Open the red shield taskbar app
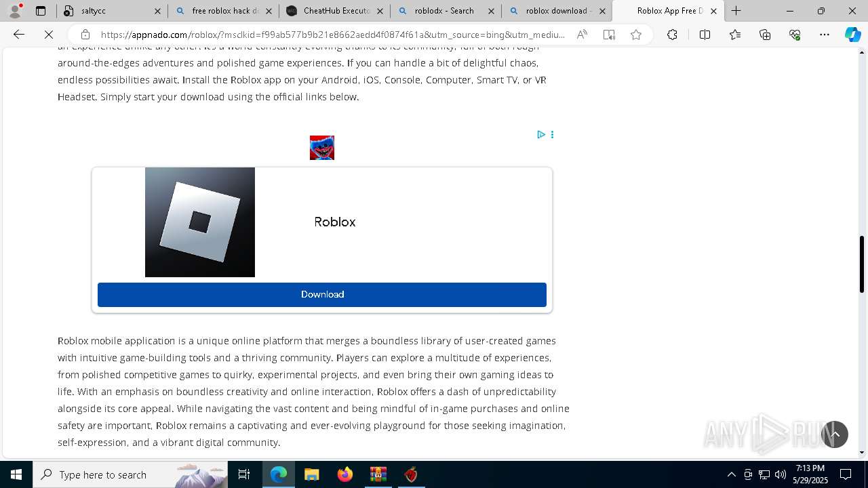 [411, 474]
